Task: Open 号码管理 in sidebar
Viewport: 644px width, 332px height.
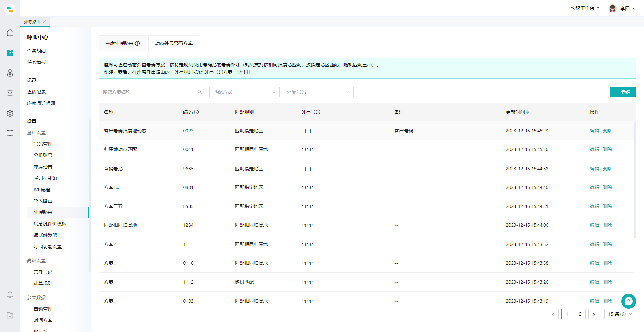Action: tap(43, 144)
